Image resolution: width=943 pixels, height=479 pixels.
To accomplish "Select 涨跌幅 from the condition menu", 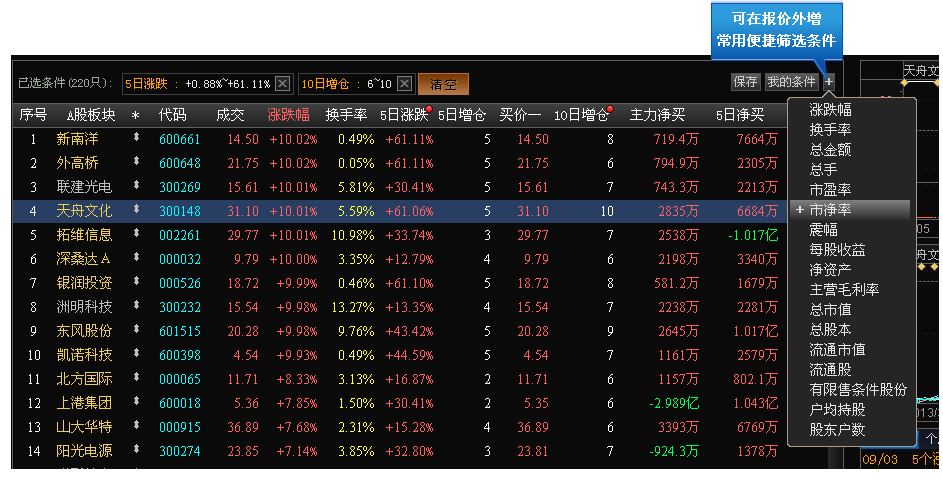I will point(831,110).
